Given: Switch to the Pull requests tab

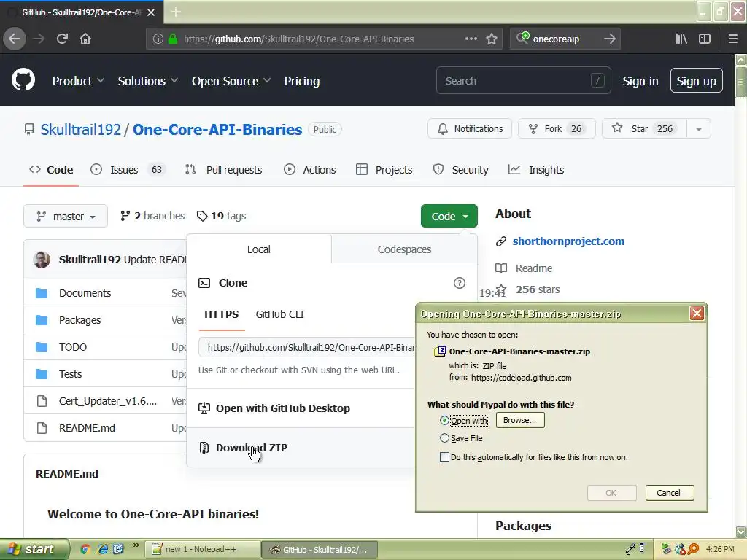Looking at the screenshot, I should click(x=223, y=170).
